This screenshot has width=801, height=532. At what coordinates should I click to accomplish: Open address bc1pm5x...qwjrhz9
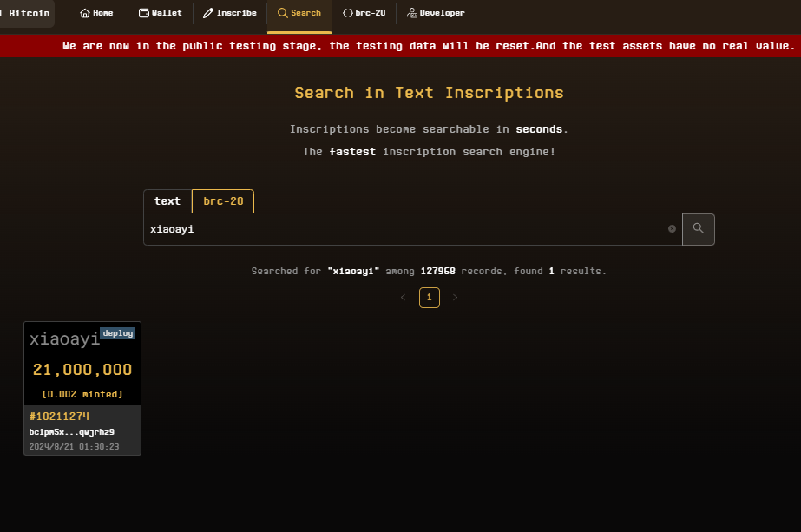[x=71, y=432]
